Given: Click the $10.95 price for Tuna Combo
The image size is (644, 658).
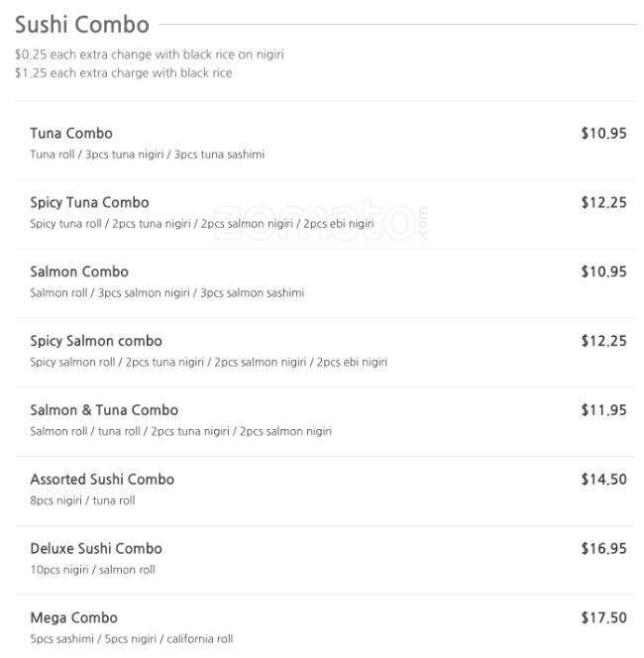Looking at the screenshot, I should (x=603, y=133).
